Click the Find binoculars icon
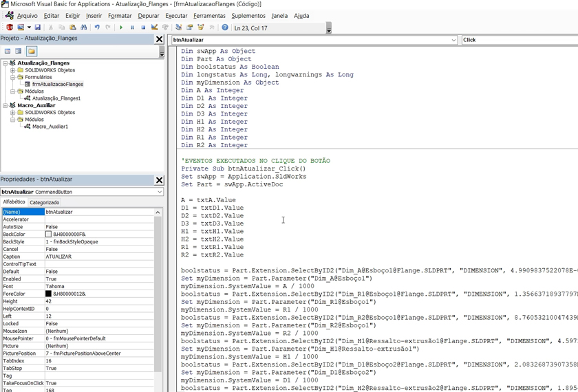Screen dimensions: 578x392 (x=84, y=28)
